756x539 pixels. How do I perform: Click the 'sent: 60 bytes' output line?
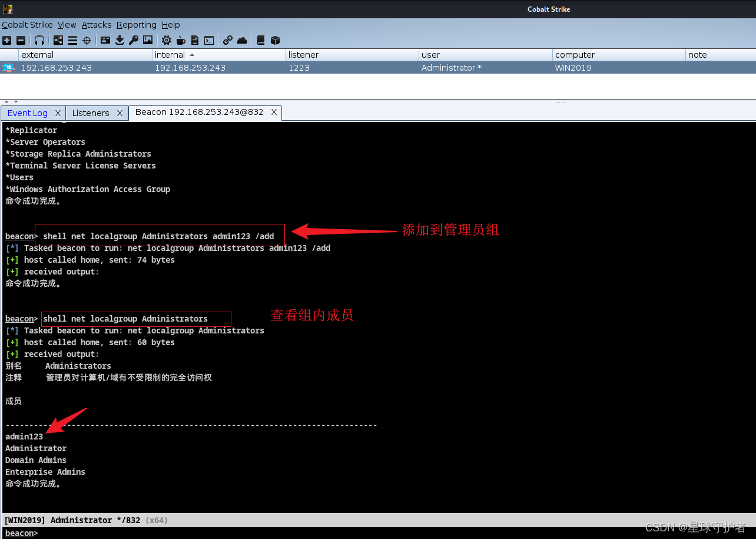click(90, 342)
